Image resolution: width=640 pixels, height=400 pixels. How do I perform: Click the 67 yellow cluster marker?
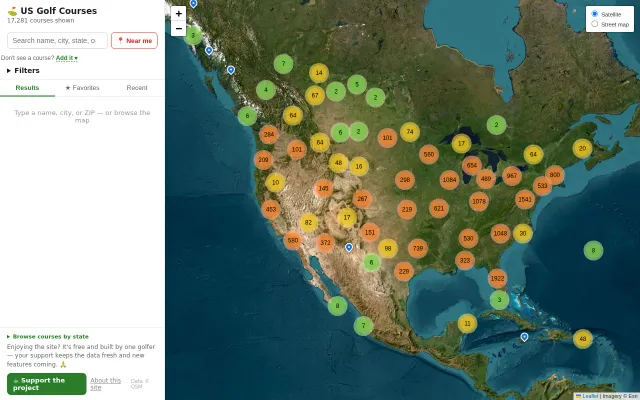(x=315, y=96)
